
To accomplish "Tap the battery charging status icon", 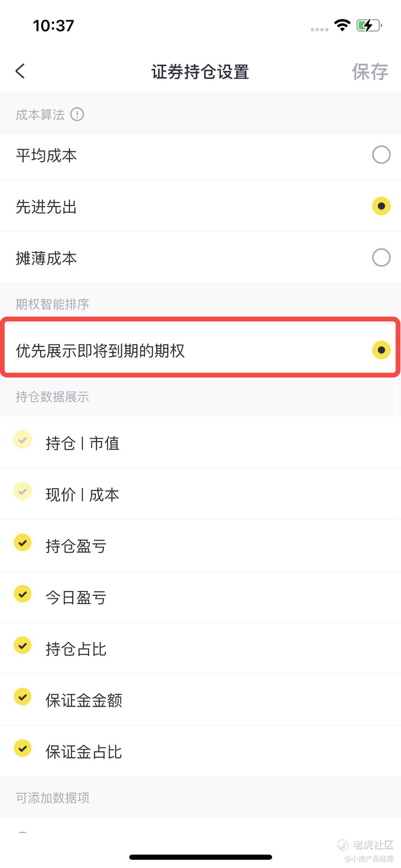I will pyautogui.click(x=369, y=26).
